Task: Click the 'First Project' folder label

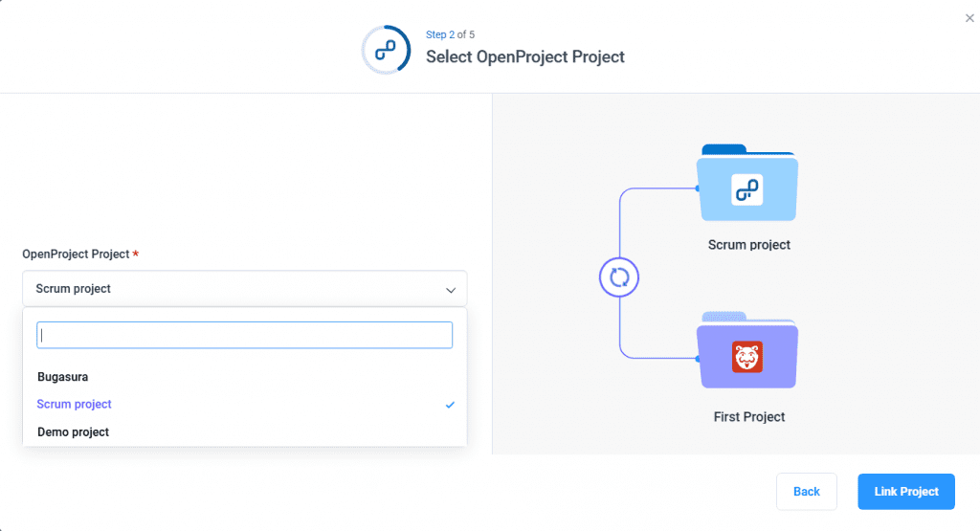Action: point(748,417)
